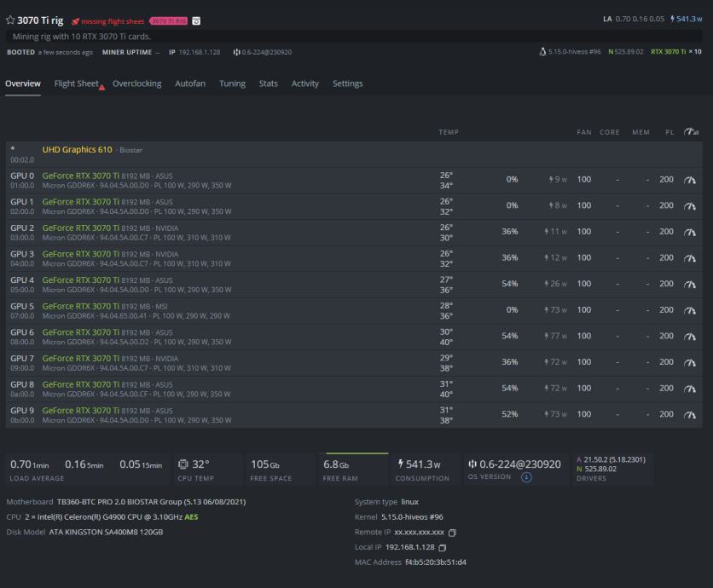Screen dimensions: 713x588
Task: Open the Flight Sheet tab
Action: click(77, 84)
